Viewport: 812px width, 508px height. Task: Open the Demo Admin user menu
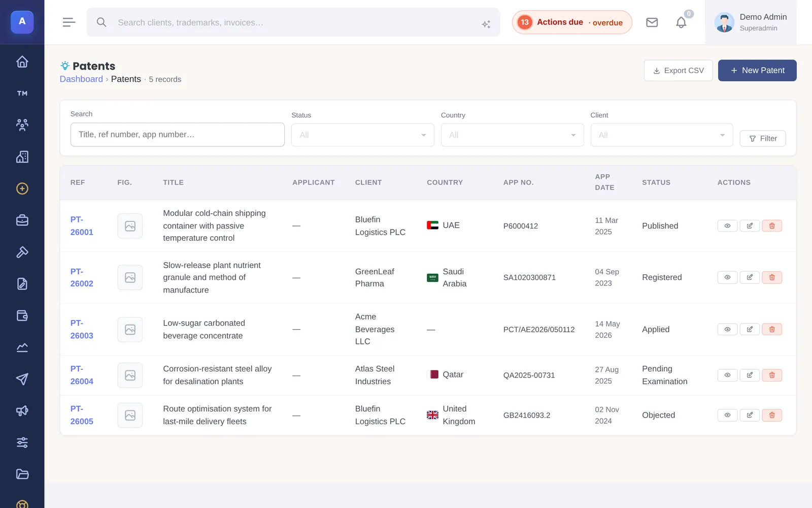pos(751,22)
